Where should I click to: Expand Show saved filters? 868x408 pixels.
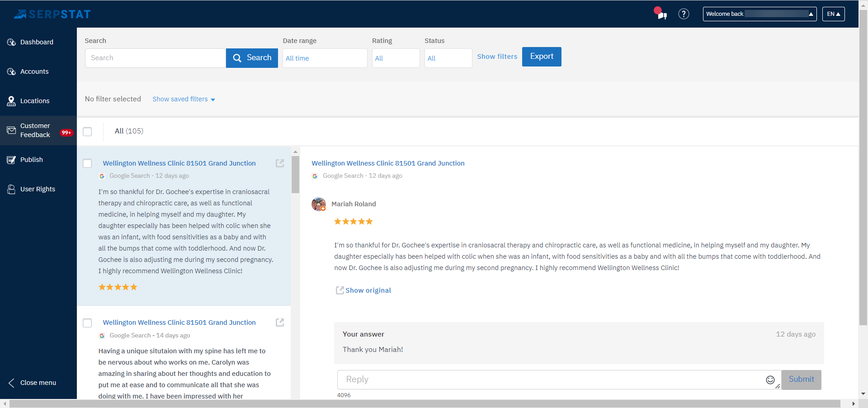click(184, 99)
